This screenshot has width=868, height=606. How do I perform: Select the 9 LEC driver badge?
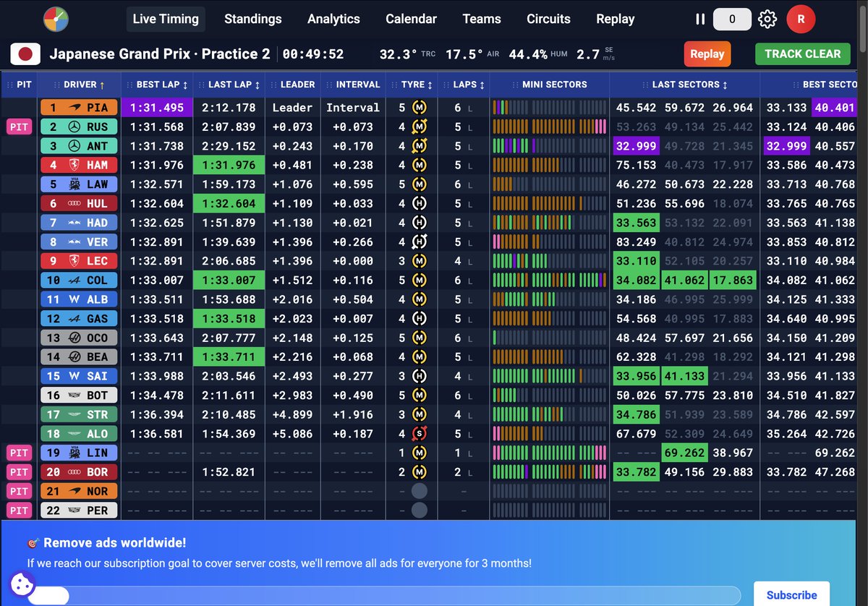pyautogui.click(x=79, y=261)
